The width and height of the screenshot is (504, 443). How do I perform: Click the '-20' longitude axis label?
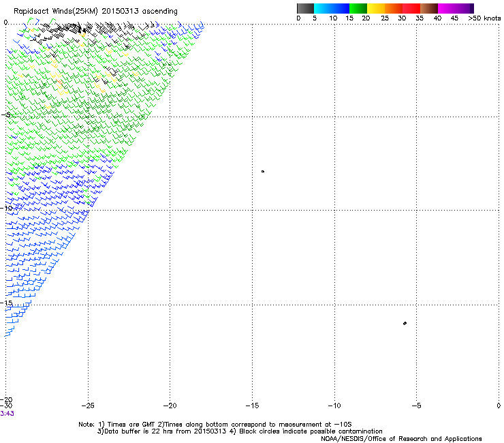pyautogui.click(x=170, y=406)
